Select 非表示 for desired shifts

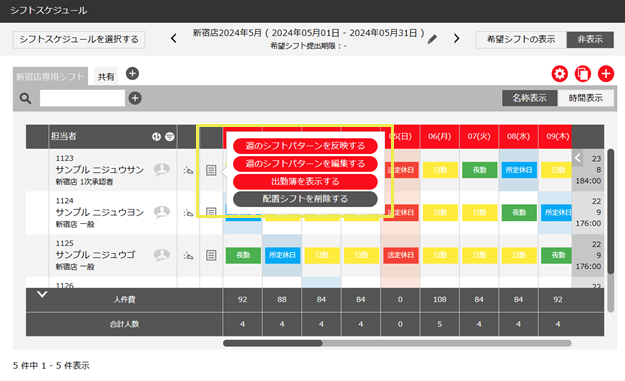click(590, 39)
